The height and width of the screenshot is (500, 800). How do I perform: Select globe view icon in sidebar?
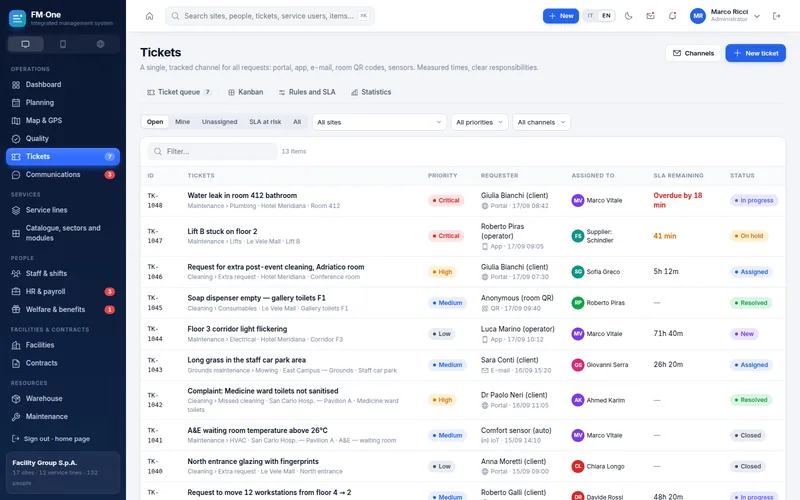click(x=101, y=44)
